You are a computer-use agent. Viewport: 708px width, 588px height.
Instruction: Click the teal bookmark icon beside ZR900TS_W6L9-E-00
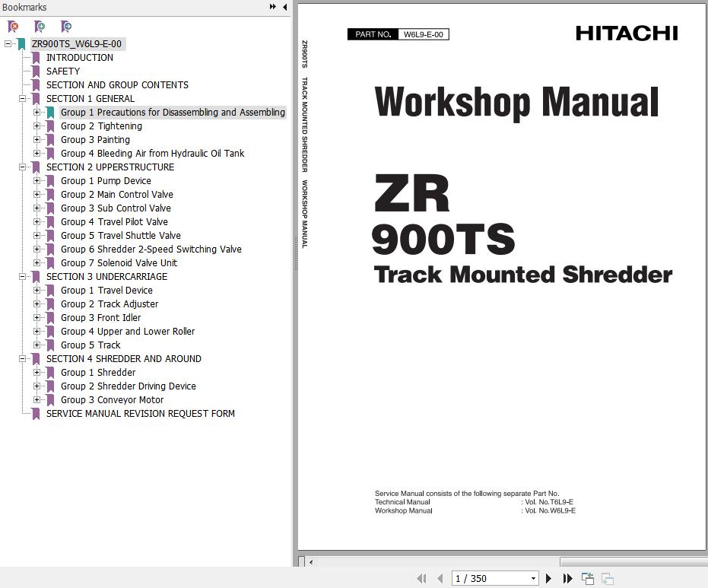point(21,44)
